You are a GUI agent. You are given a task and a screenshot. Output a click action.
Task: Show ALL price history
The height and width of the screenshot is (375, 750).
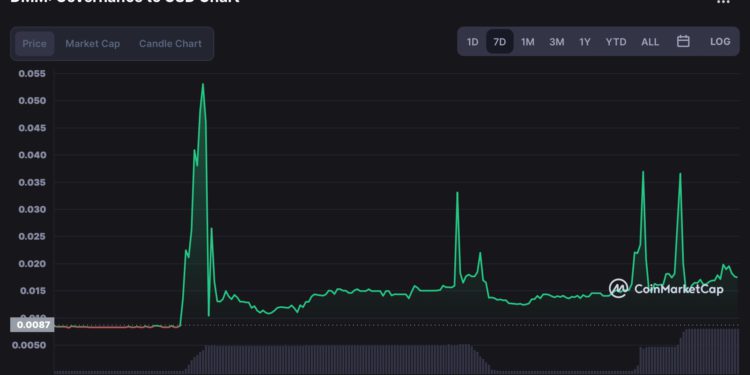pyautogui.click(x=650, y=42)
